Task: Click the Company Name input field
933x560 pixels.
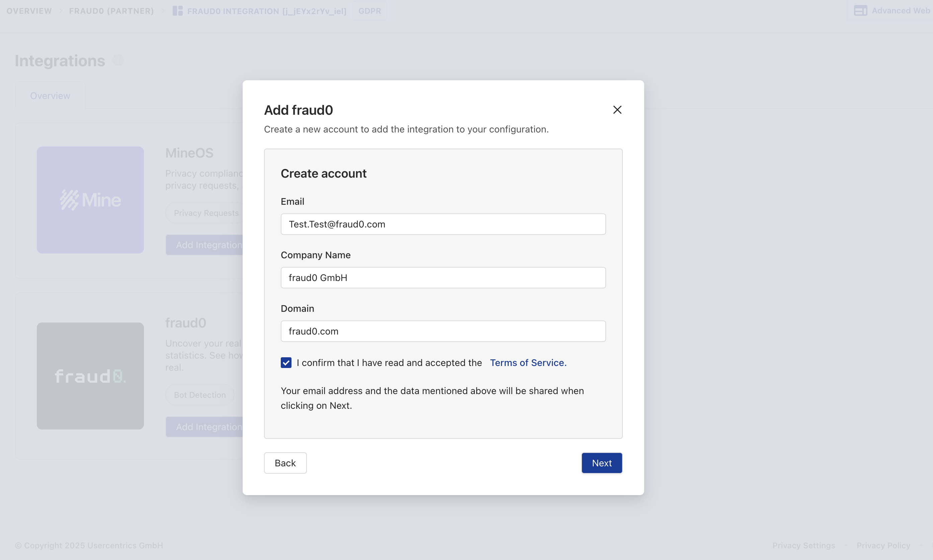Action: tap(443, 277)
